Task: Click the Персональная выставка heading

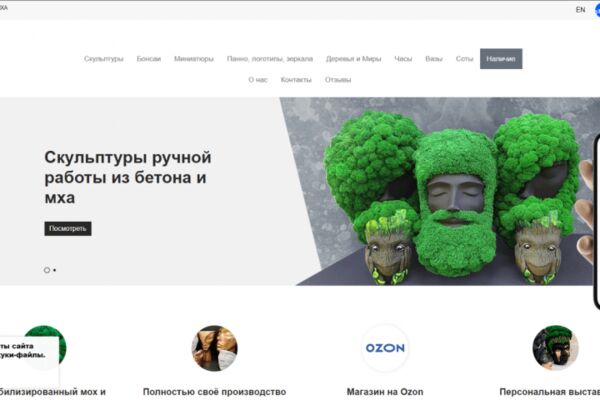Action: pos(549,392)
